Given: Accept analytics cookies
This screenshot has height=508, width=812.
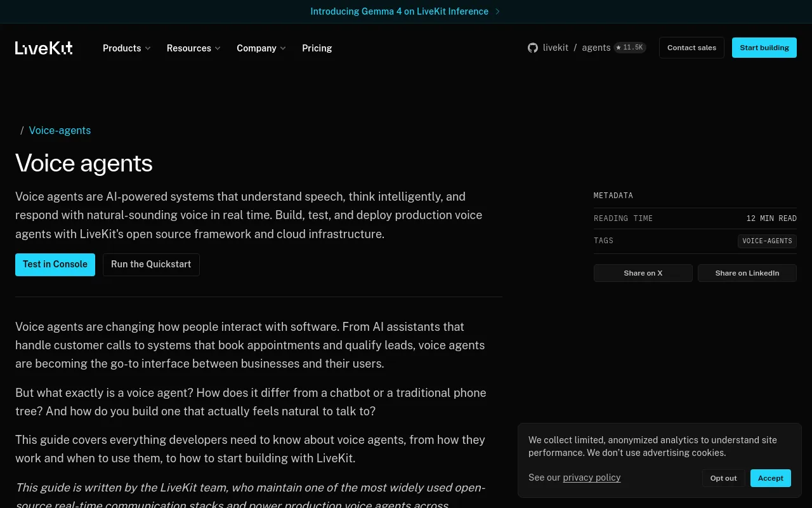Looking at the screenshot, I should click(x=771, y=478).
